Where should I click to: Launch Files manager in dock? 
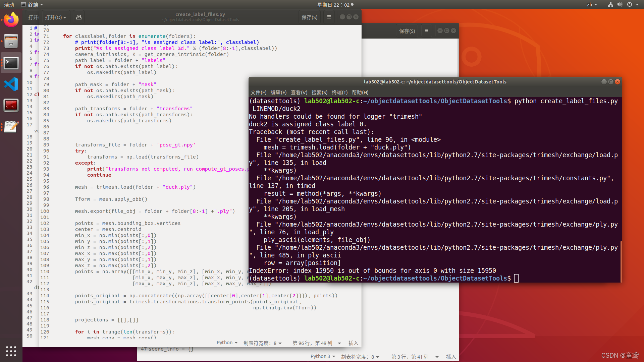pyautogui.click(x=11, y=42)
